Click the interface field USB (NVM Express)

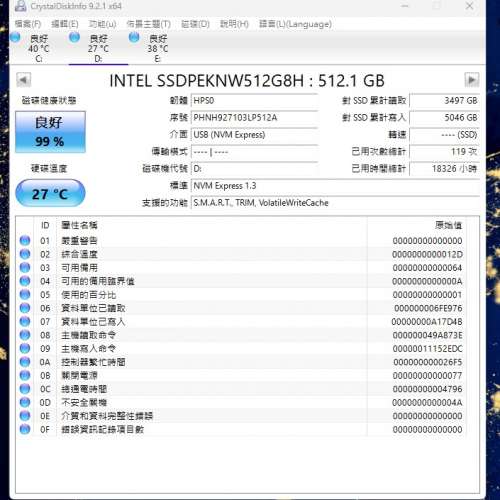pyautogui.click(x=254, y=135)
